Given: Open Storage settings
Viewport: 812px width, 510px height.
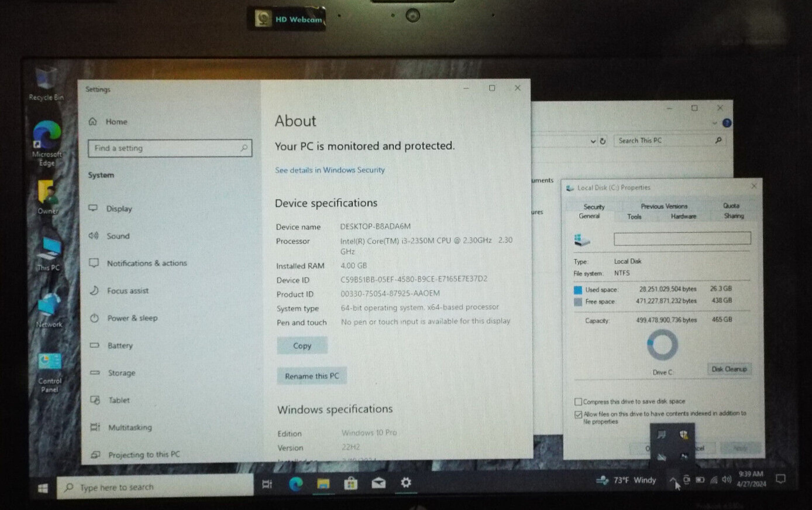Looking at the screenshot, I should coord(112,373).
